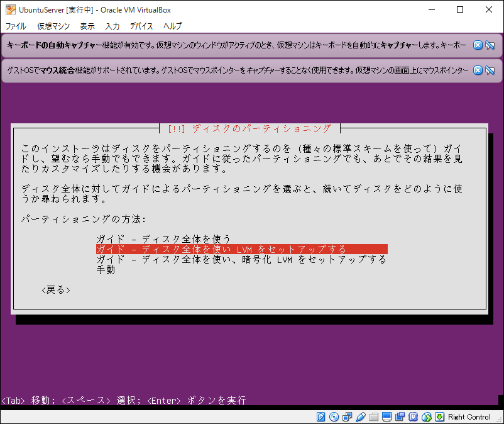Click the green arrow keyboard capture icon
The width and height of the screenshot is (504, 424).
pyautogui.click(x=440, y=417)
